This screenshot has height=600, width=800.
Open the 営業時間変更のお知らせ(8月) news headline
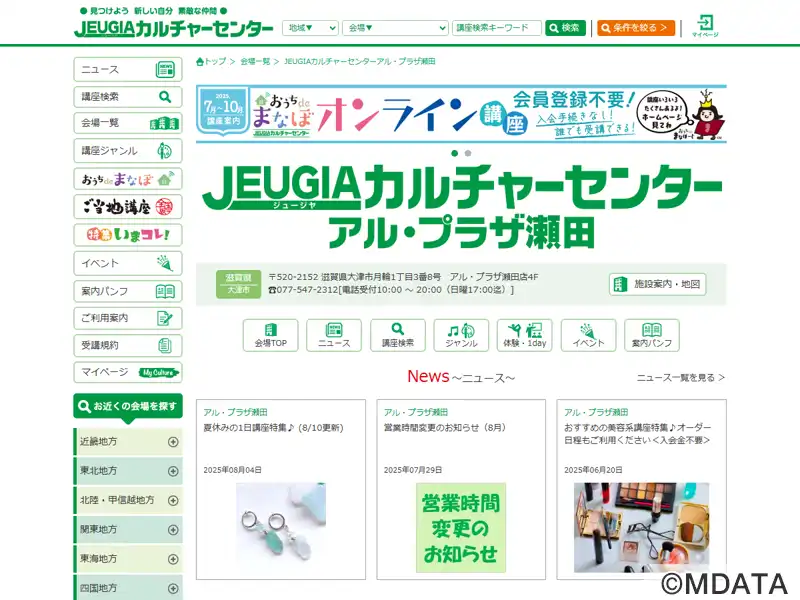(445, 428)
